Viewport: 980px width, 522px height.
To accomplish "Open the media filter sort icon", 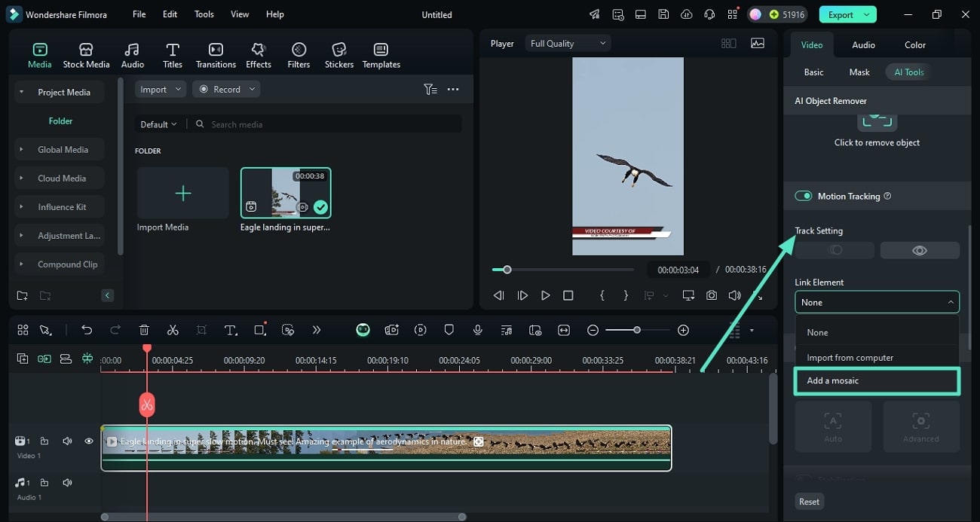I will [430, 89].
